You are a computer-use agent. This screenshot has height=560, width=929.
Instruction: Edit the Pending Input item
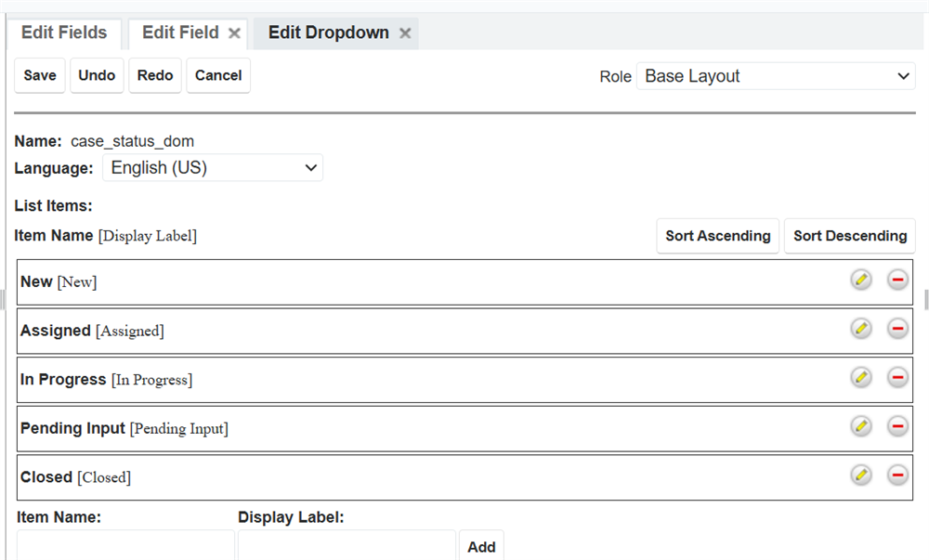(x=861, y=425)
